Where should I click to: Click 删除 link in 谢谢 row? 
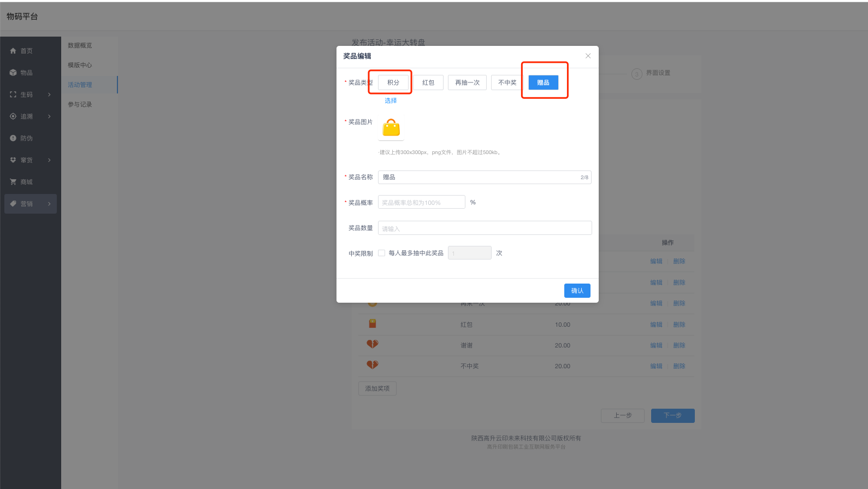pyautogui.click(x=679, y=345)
